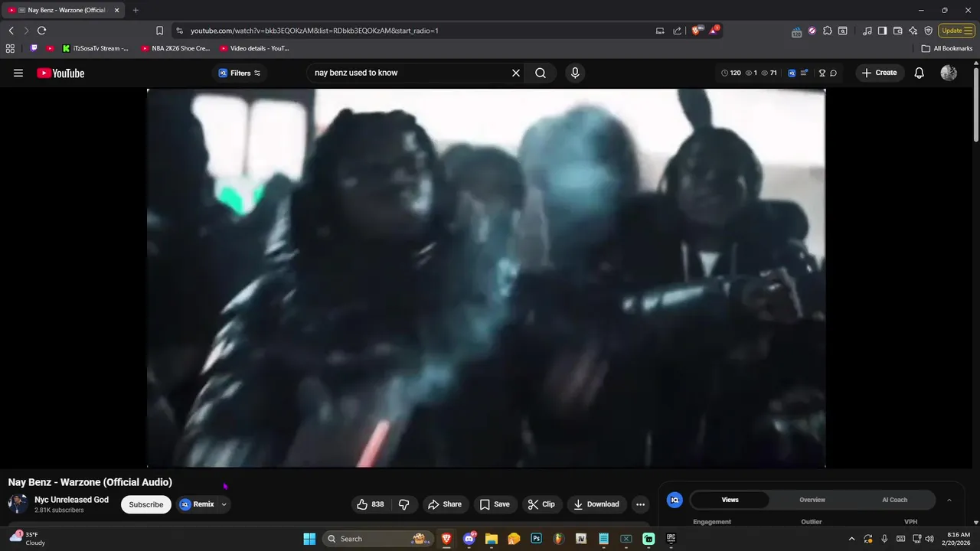Collapse the vidIQ panel chevron
Viewport: 980px width, 551px height.
949,500
